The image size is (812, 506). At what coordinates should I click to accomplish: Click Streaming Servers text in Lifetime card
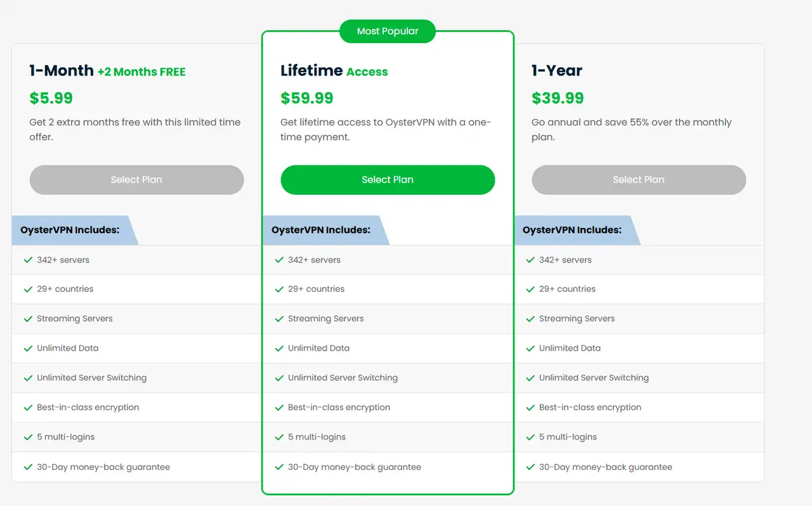click(x=325, y=319)
